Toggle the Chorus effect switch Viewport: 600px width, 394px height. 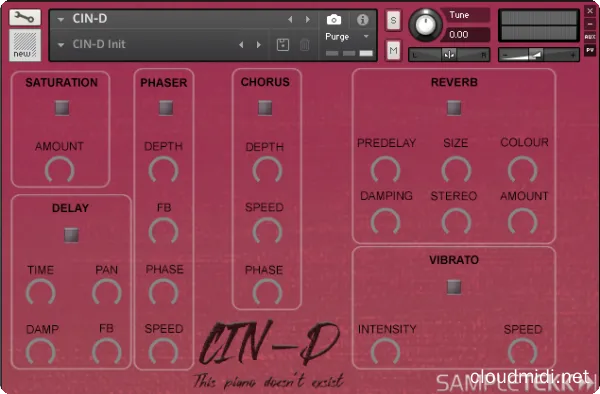pos(265,108)
